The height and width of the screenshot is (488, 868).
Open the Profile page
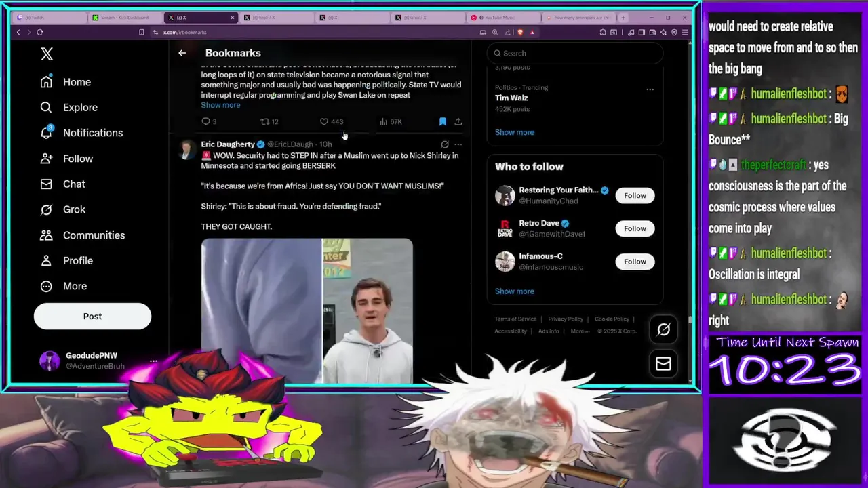click(66, 260)
